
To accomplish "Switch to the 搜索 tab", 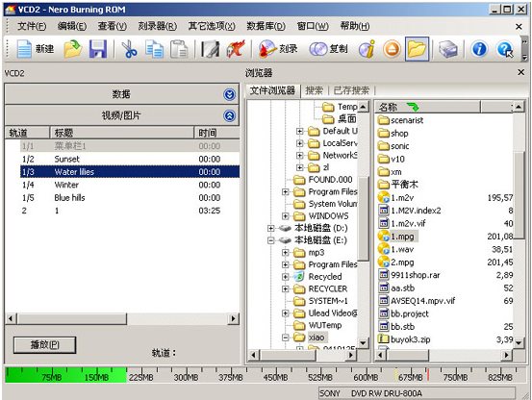I will click(x=315, y=90).
